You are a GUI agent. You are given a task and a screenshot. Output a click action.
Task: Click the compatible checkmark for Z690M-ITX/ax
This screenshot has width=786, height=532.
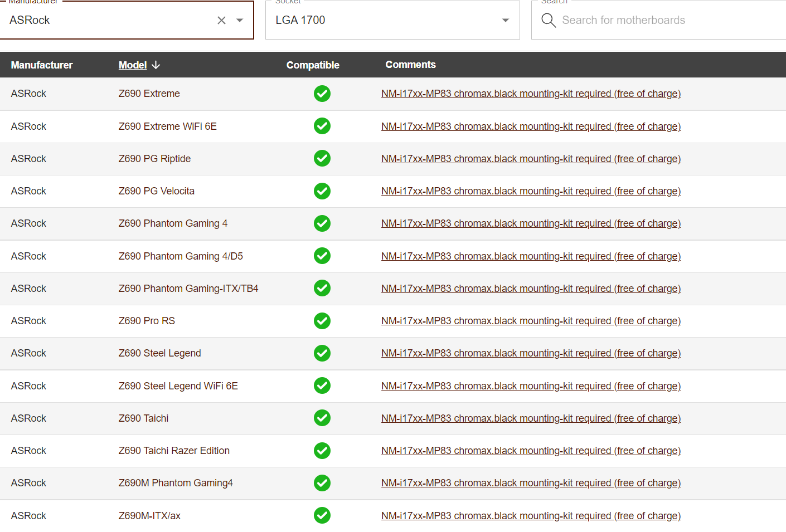[x=322, y=516]
